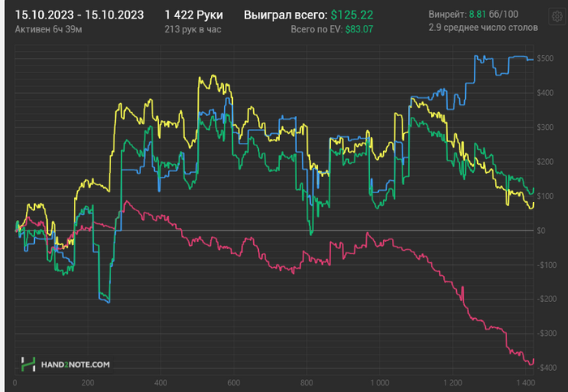Click the '1 000' x-axis label
Image resolution: width=568 pixels, height=392 pixels.
tap(380, 382)
